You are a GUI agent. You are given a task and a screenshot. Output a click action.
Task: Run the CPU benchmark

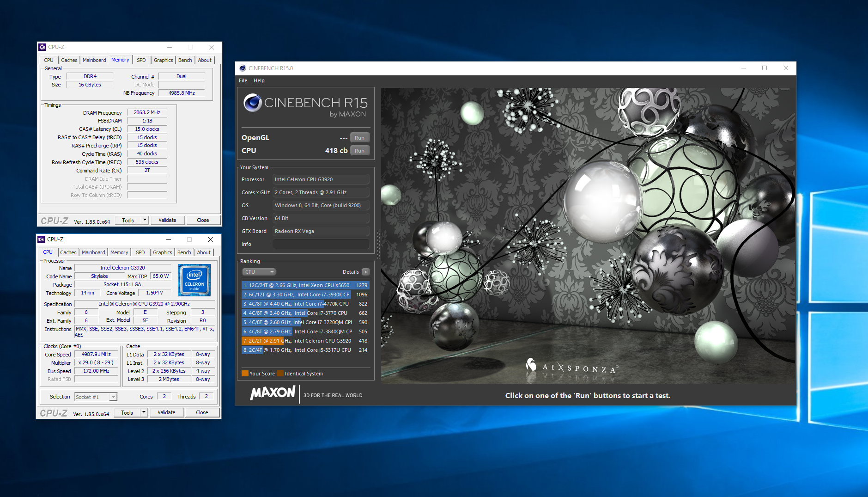pos(359,151)
